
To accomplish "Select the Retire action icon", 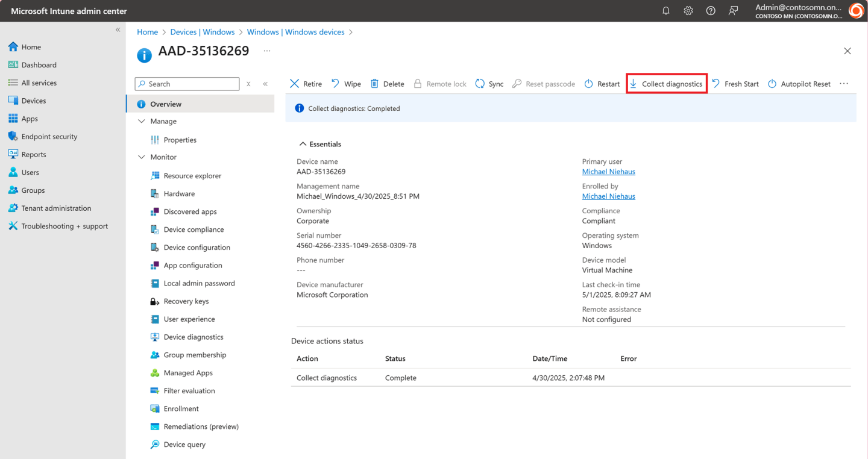I will [305, 84].
